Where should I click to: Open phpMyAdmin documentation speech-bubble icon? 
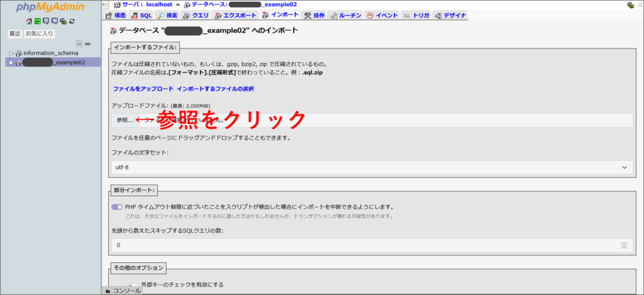[x=46, y=21]
